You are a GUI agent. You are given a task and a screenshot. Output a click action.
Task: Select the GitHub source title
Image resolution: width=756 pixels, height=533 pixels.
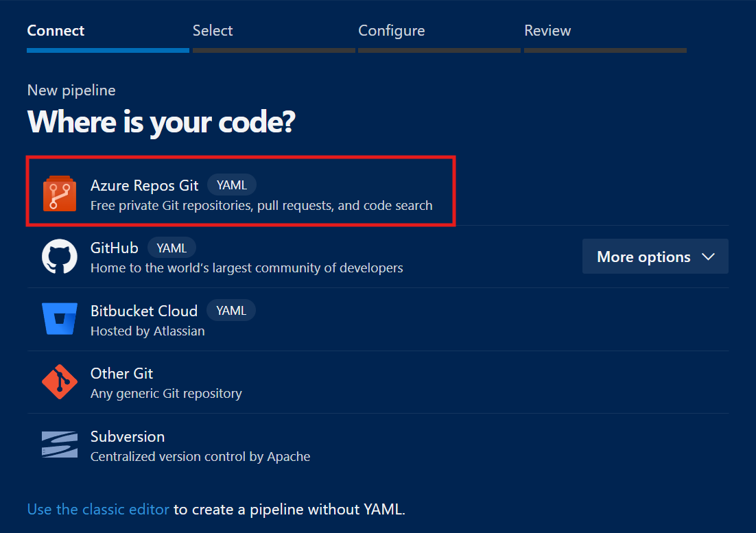coord(115,248)
